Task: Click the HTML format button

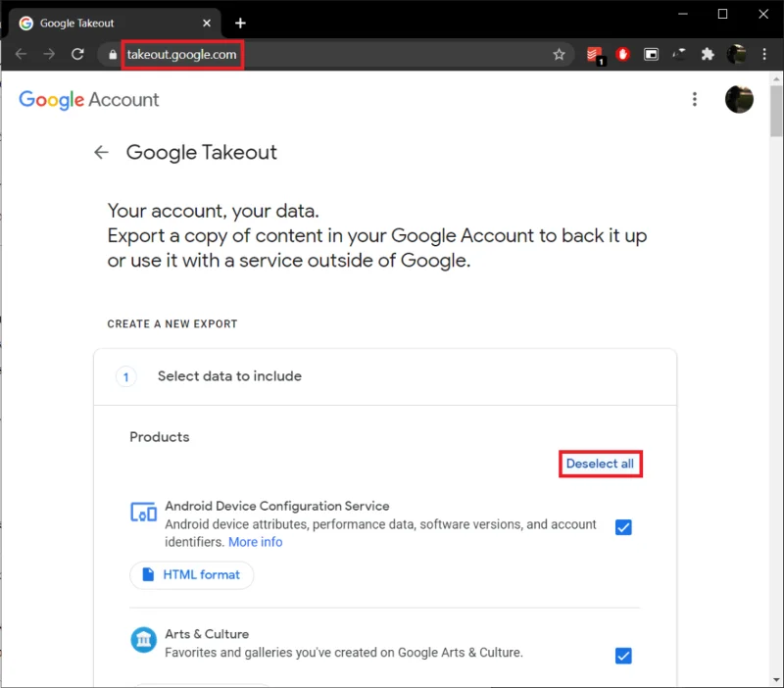Action: (x=191, y=575)
